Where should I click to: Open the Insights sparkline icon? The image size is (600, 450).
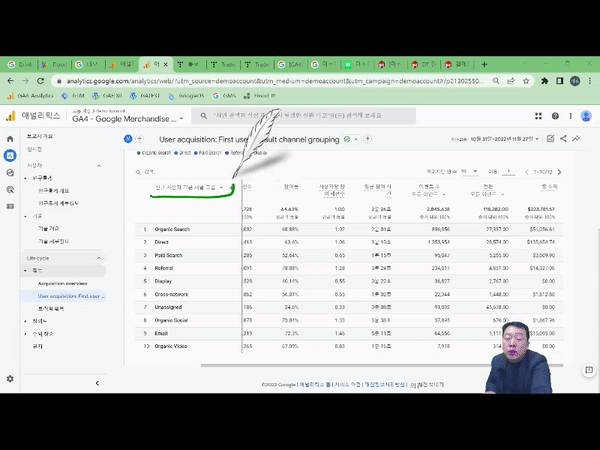(x=577, y=139)
